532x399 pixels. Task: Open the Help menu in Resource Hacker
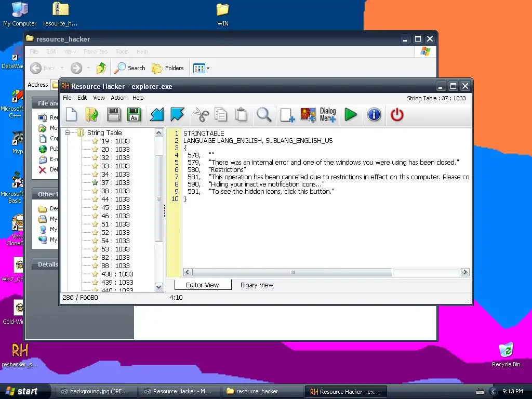coord(138,98)
